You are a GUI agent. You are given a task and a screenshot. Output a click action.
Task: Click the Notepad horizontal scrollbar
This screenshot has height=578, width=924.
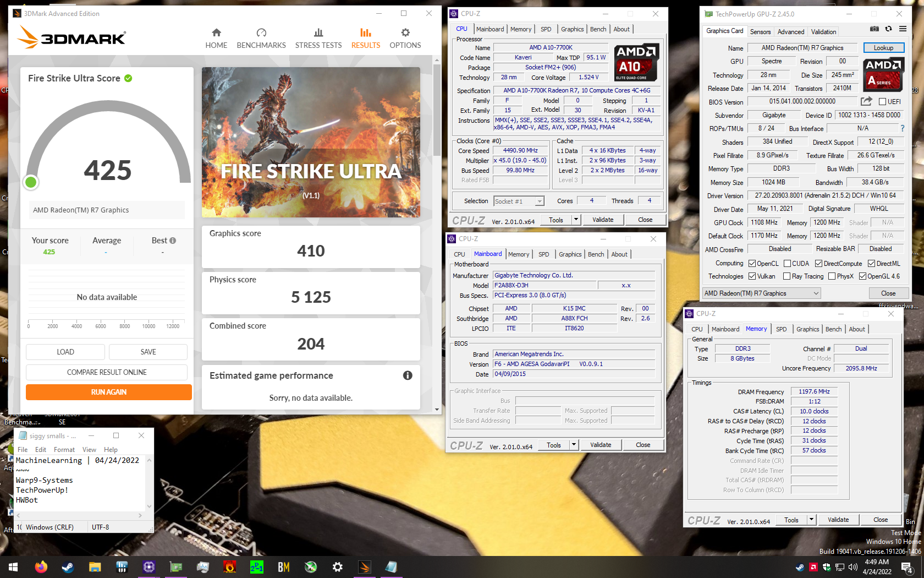(79, 515)
